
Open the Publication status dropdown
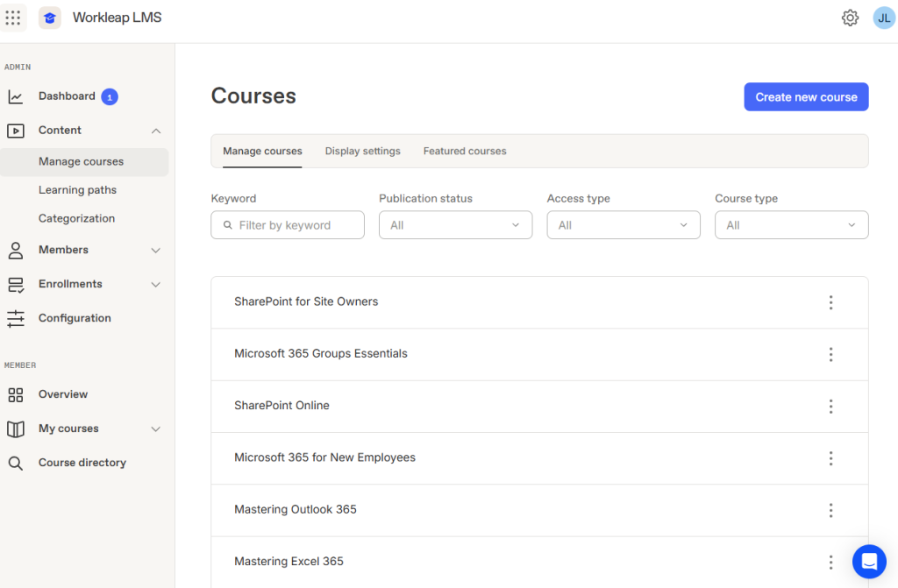455,225
